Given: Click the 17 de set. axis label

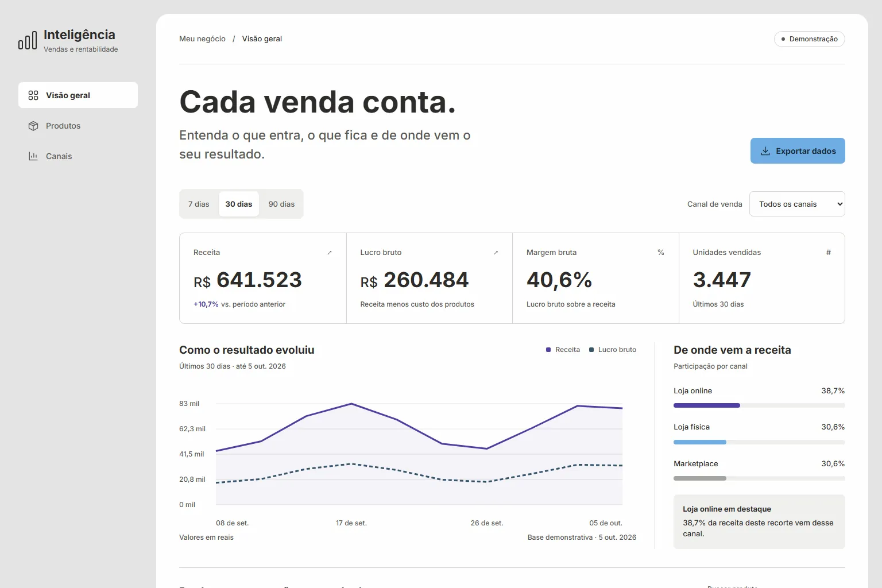Looking at the screenshot, I should tap(351, 523).
